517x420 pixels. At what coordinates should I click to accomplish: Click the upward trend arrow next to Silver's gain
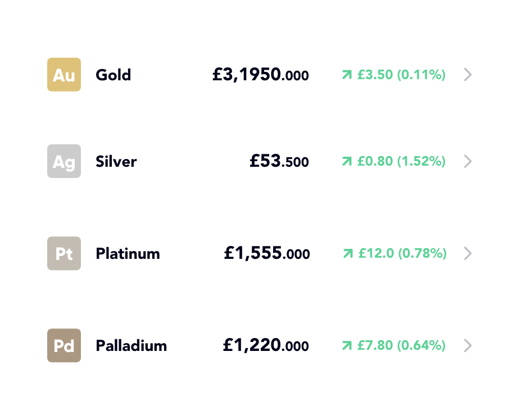coord(347,161)
